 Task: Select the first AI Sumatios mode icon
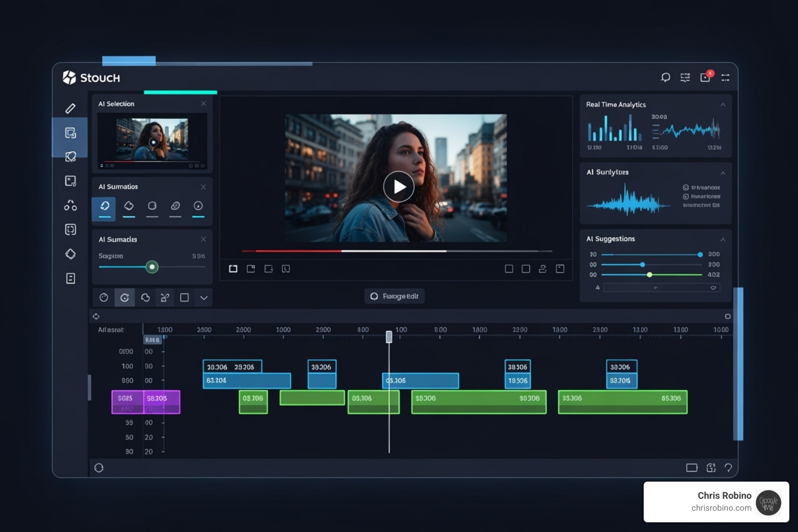pos(104,206)
